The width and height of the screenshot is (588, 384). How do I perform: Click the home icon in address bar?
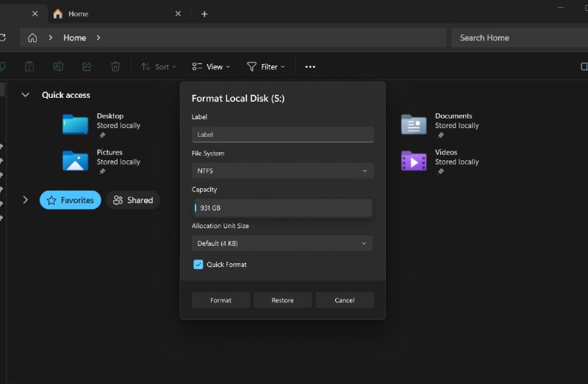(32, 38)
